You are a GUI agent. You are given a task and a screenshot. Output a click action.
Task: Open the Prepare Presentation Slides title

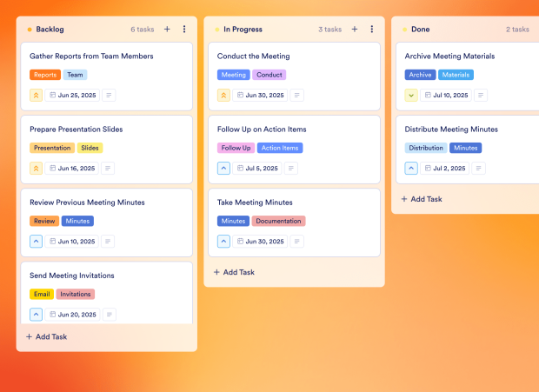[77, 130]
